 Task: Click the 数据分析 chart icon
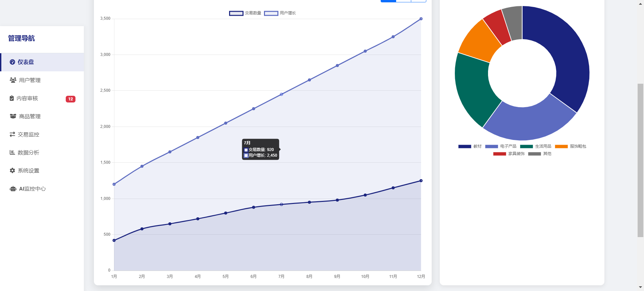[12, 152]
